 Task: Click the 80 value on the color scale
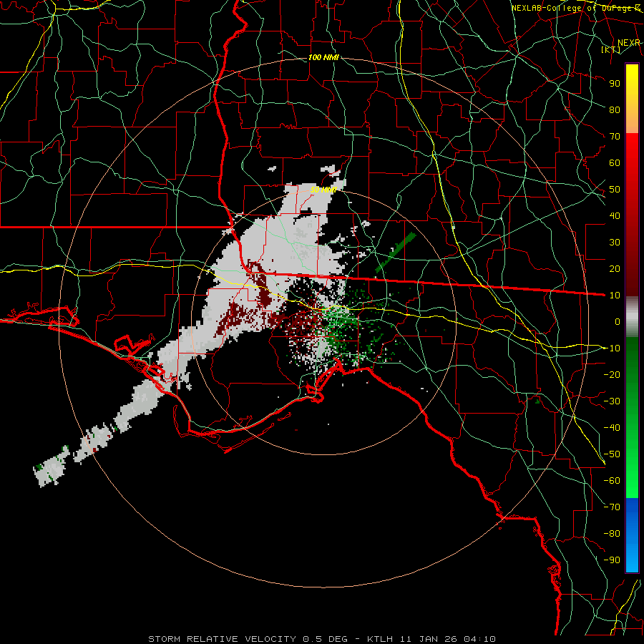click(x=615, y=109)
